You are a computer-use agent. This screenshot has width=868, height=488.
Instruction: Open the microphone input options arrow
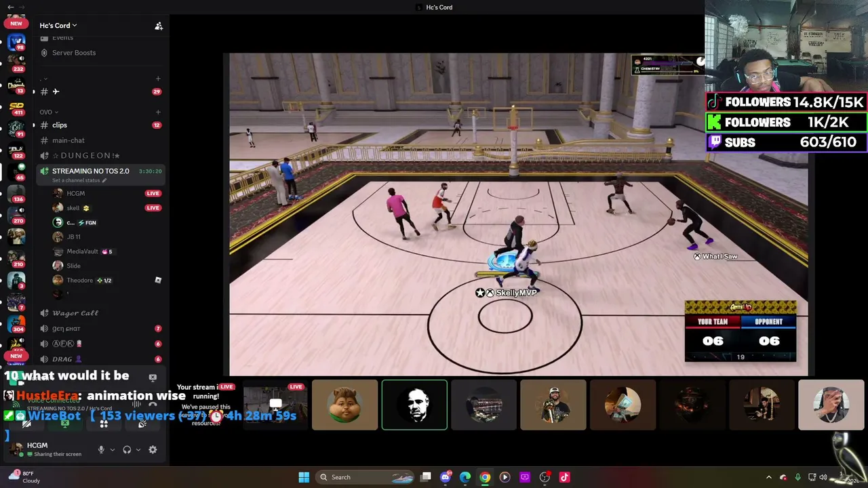coord(113,449)
